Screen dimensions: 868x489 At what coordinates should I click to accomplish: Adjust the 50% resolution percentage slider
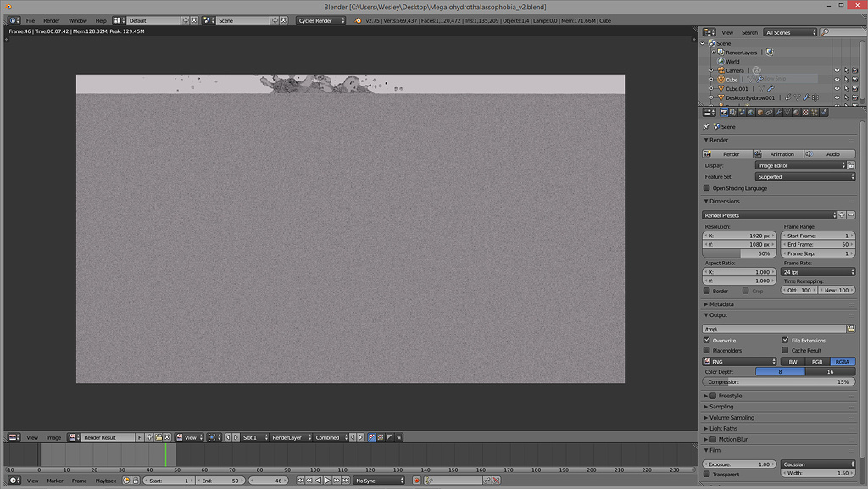tap(739, 253)
